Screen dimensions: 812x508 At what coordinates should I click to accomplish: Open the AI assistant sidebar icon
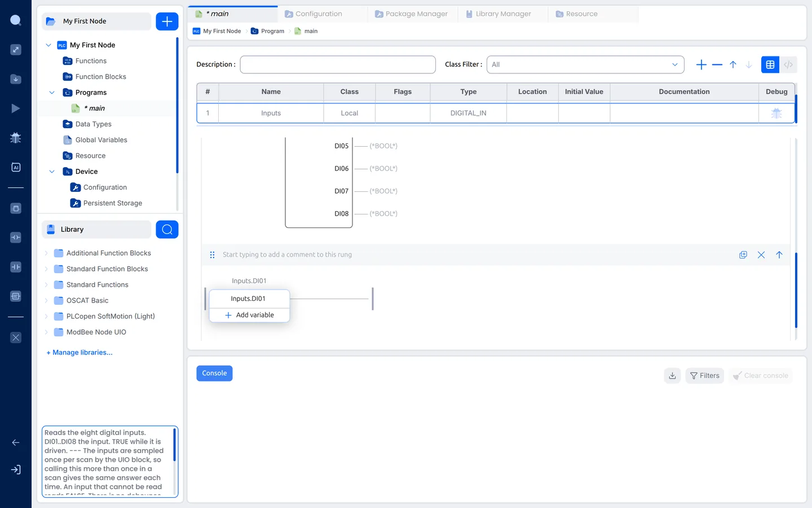[16, 167]
